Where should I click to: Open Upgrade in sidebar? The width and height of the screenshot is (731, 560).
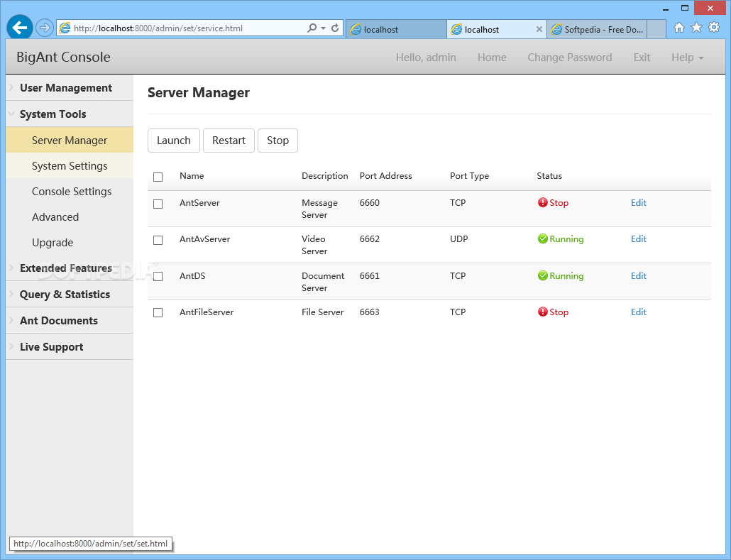tap(70, 243)
